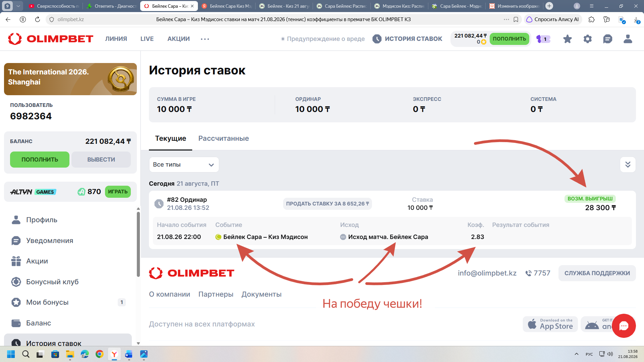Click the ВЫВЕСТИ button
644x362 pixels.
(101, 160)
